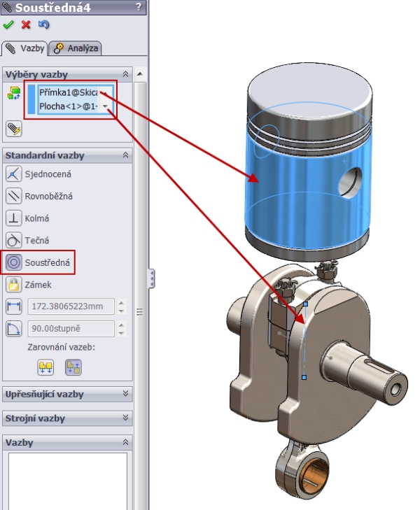The image size is (420, 510).
Task: Click the panel scroll up arrow
Action: (140, 74)
